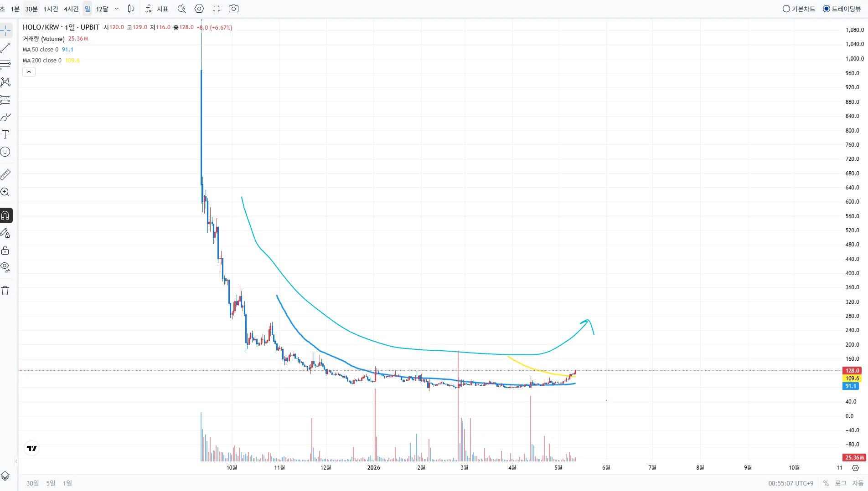Toggle magnet mode

tap(5, 215)
